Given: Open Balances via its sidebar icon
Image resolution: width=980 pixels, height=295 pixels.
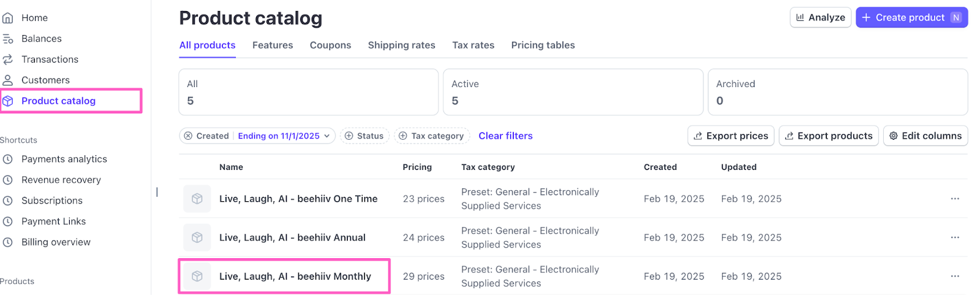Looking at the screenshot, I should tap(8, 39).
